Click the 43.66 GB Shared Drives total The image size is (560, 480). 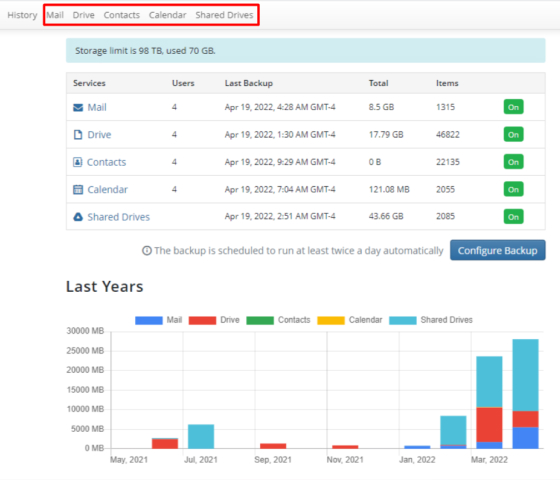point(386,216)
